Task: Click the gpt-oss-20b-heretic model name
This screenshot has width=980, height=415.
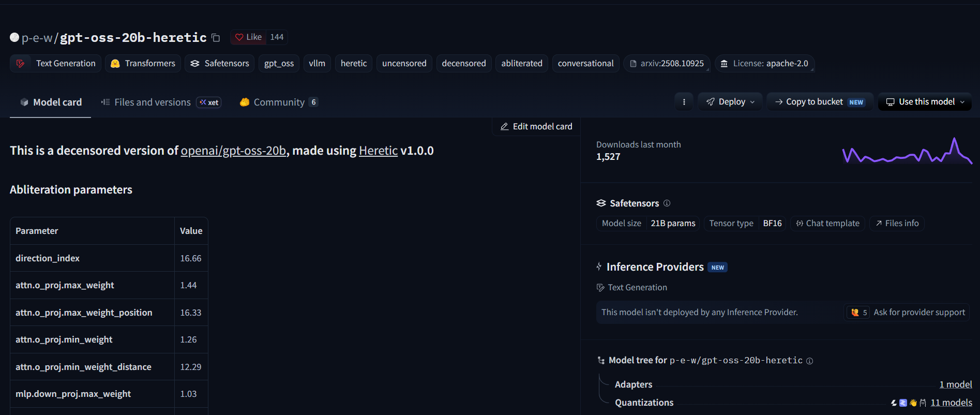Action: [x=133, y=38]
